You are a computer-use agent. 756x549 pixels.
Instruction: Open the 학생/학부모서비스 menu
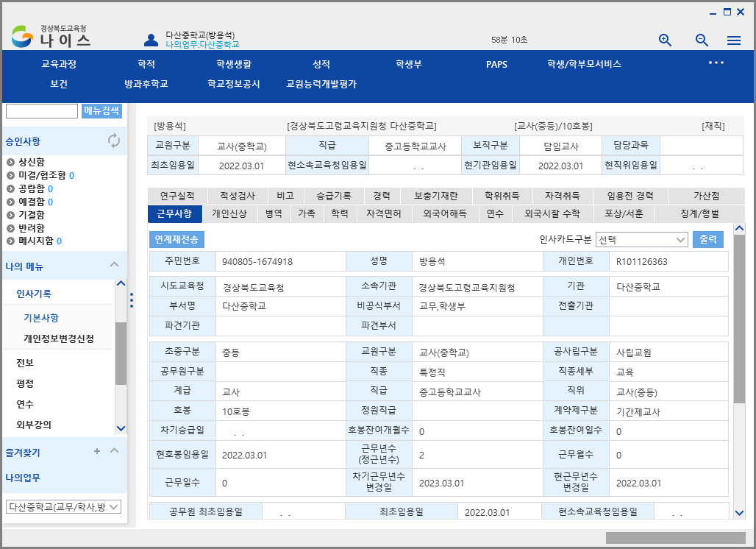(x=585, y=64)
